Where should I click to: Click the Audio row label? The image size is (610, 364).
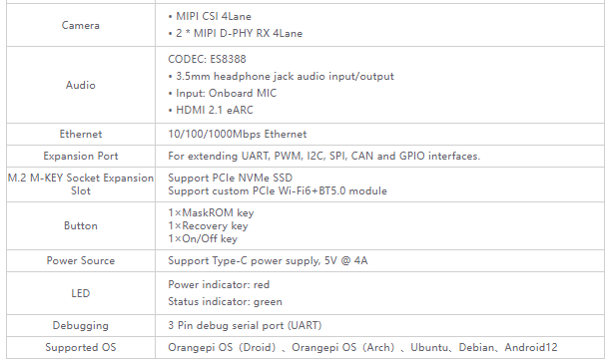click(x=81, y=85)
